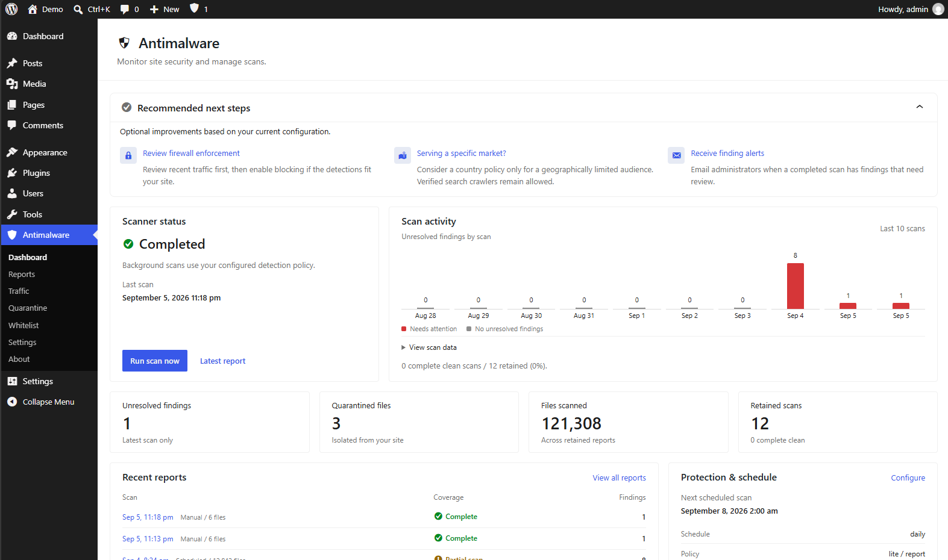Click the Needs attention legend entry
Viewport: 948px width, 560px height.
click(429, 329)
